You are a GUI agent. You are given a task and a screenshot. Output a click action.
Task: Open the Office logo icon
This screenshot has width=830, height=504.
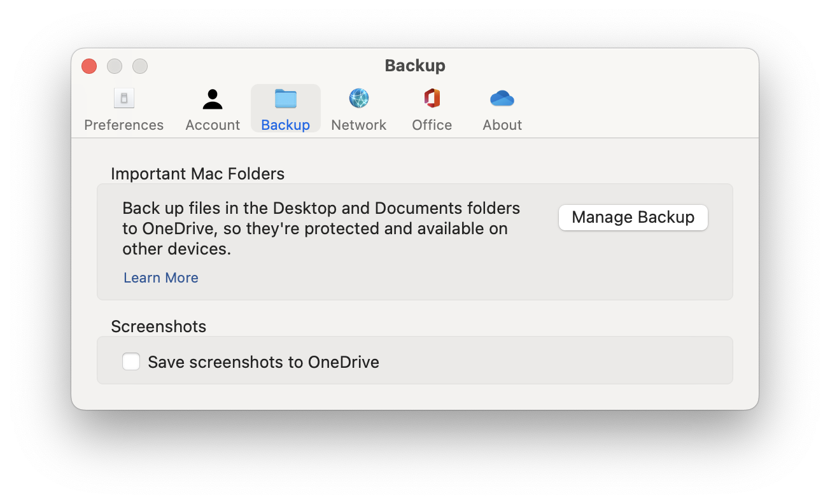[432, 98]
